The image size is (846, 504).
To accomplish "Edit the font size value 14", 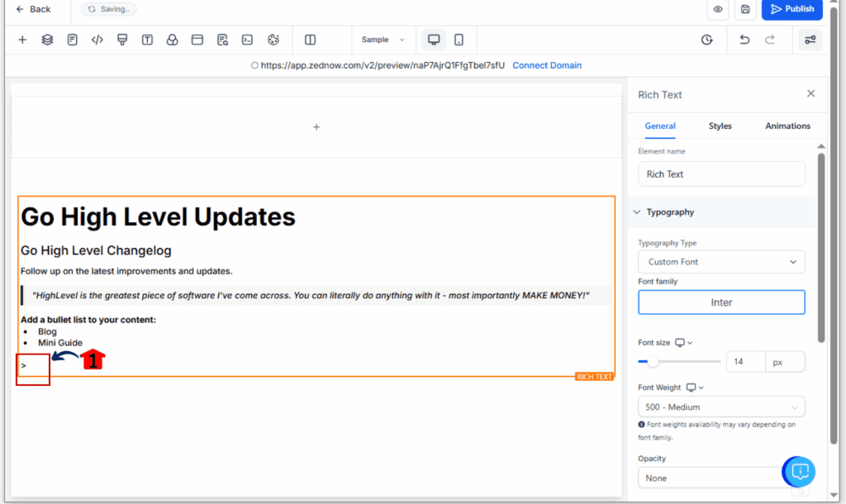I will pyautogui.click(x=744, y=362).
